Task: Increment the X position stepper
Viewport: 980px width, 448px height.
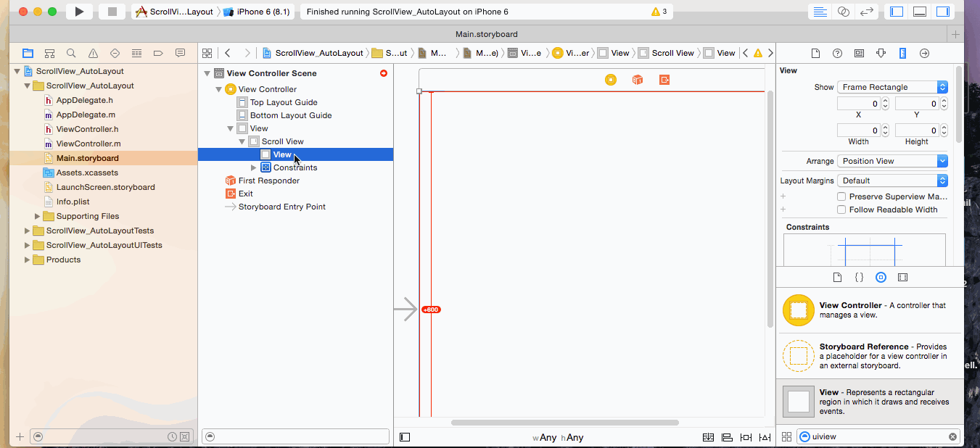Action: pos(886,101)
